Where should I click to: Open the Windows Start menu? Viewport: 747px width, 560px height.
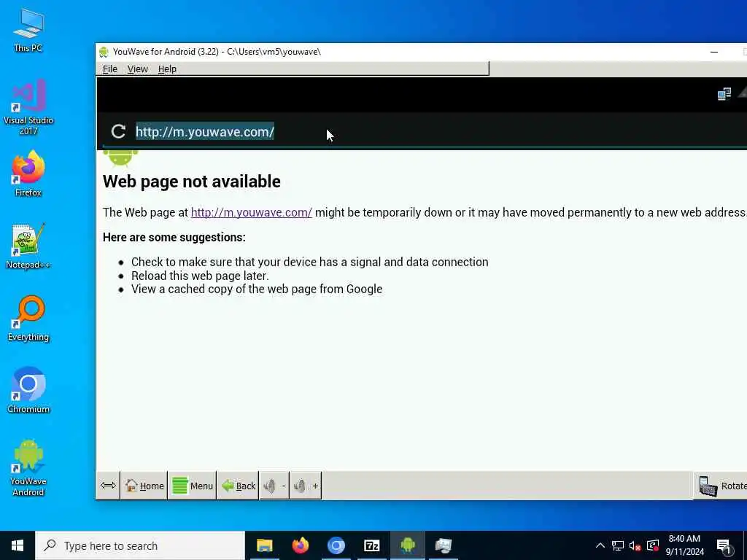[18, 545]
